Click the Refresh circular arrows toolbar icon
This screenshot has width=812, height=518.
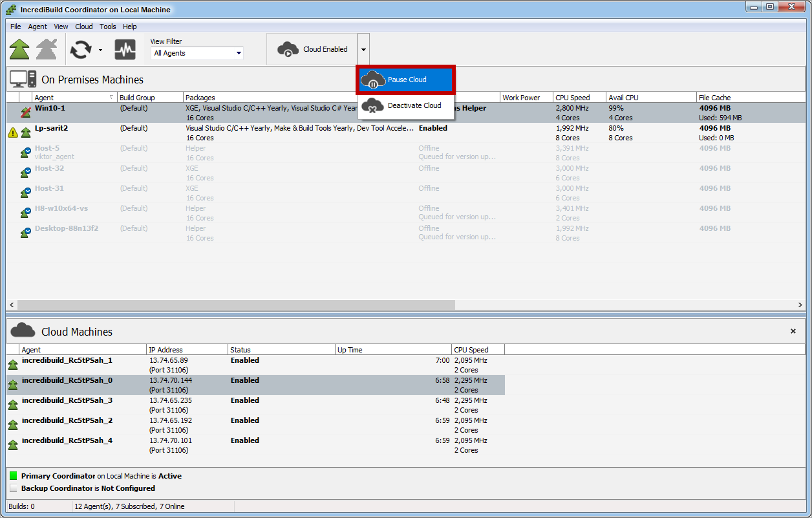coord(81,49)
